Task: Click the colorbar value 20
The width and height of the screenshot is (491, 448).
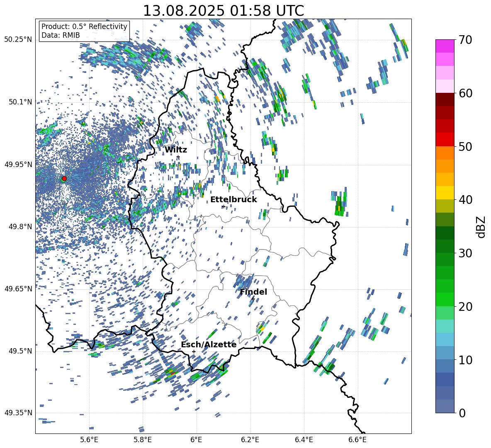Action: (x=465, y=306)
